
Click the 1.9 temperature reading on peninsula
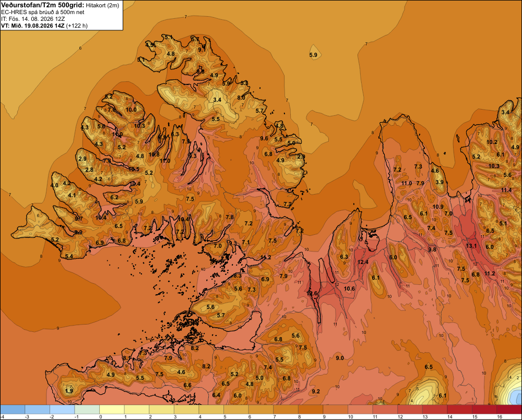pyautogui.click(x=69, y=391)
